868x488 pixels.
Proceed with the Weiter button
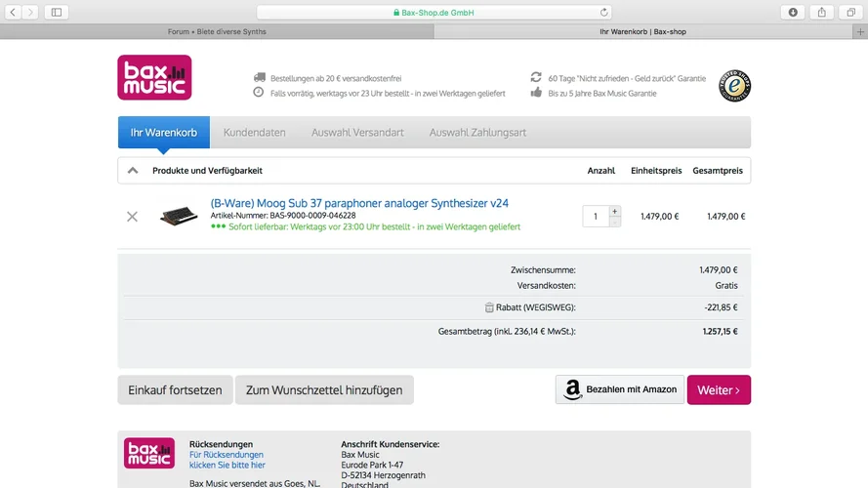tap(719, 390)
